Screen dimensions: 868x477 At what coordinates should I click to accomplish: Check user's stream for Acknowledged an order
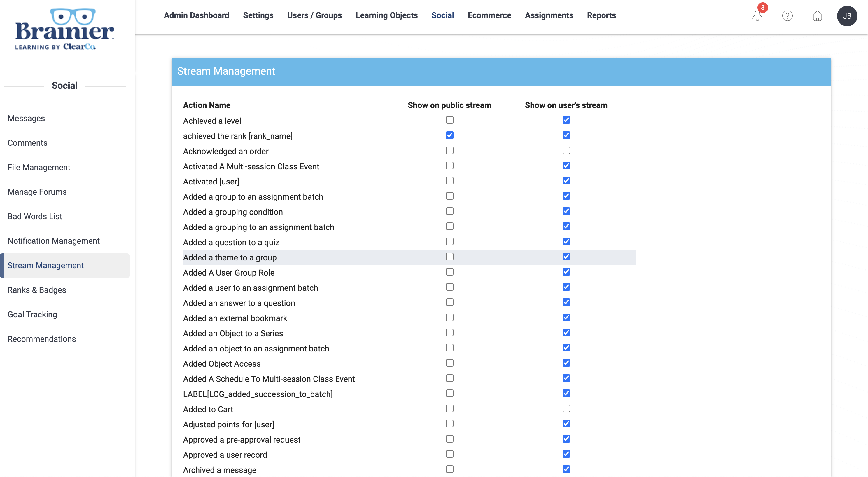click(x=566, y=150)
